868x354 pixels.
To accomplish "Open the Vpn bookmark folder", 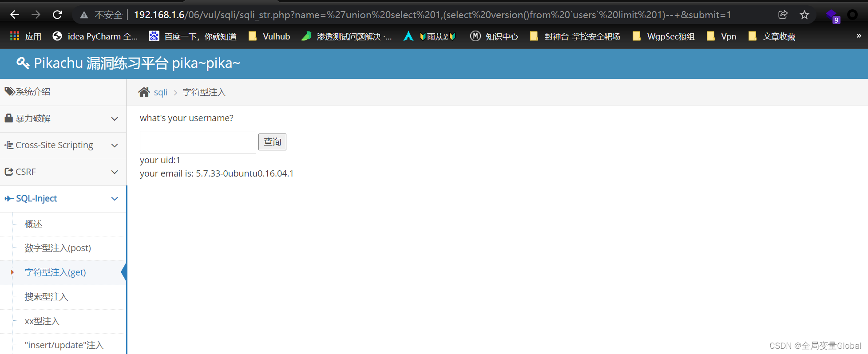I will tap(721, 36).
